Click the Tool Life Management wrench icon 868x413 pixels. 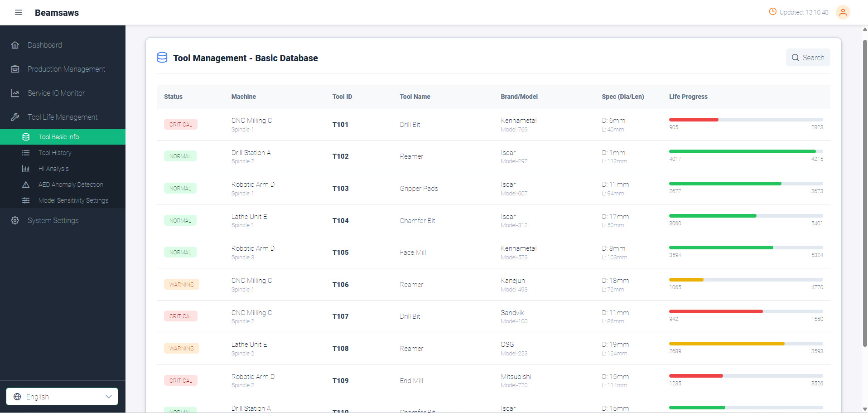click(15, 117)
